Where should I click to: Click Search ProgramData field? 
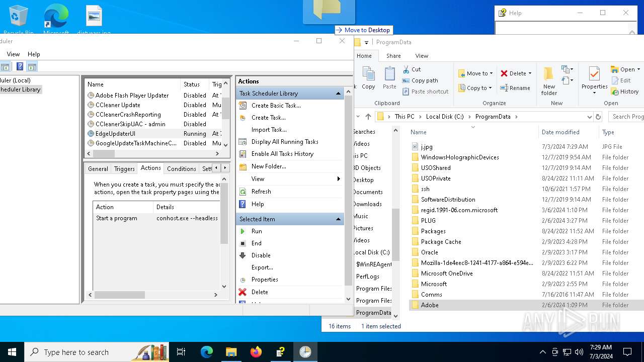626,117
